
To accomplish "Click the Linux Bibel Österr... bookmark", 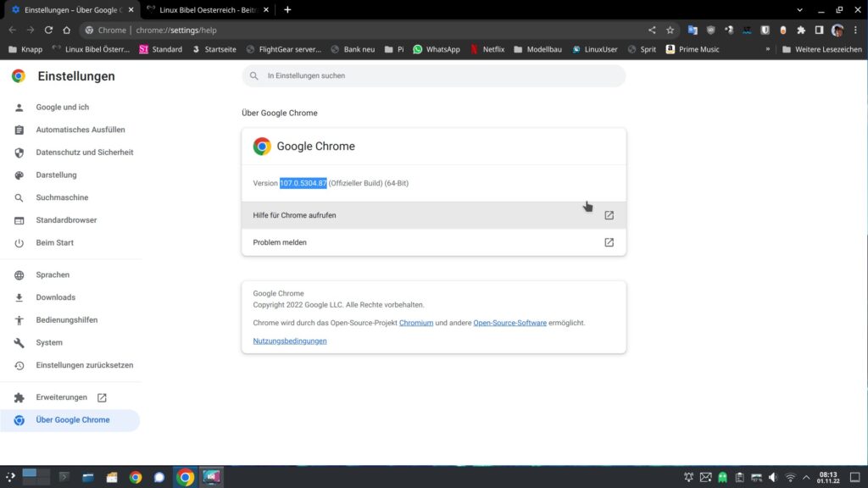I will tap(91, 49).
